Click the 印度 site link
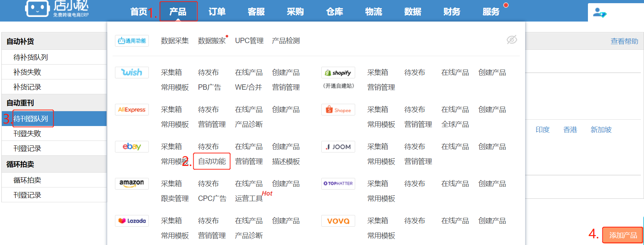The width and height of the screenshot is (644, 245). [x=542, y=130]
